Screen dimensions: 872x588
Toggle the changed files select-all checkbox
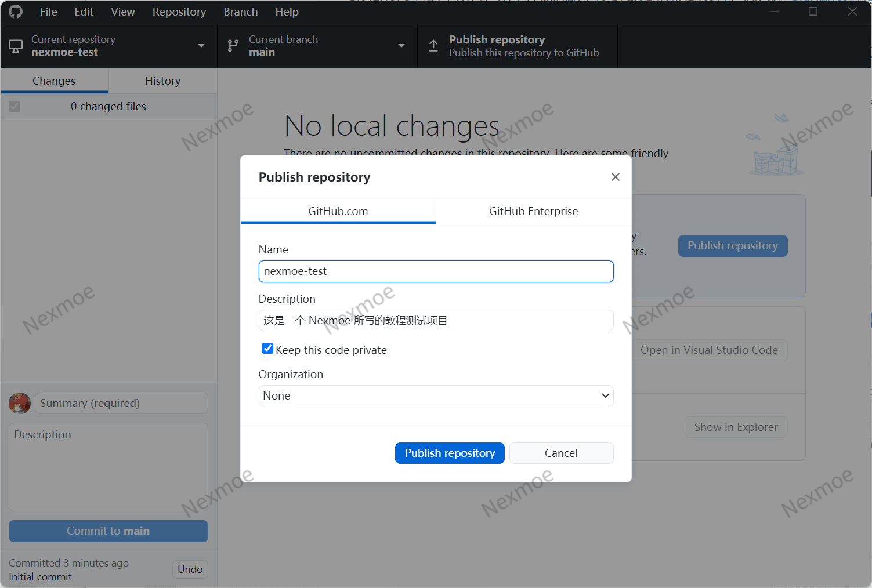[x=15, y=107]
